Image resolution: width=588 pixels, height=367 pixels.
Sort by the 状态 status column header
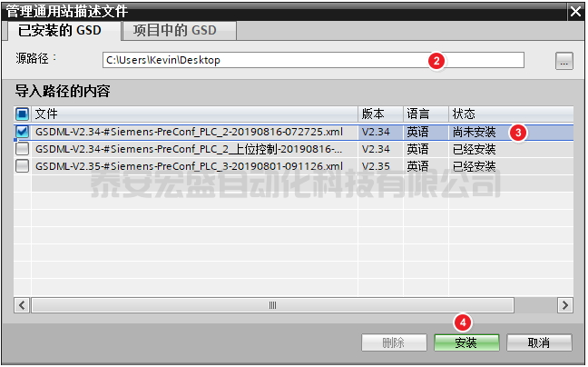coord(508,114)
